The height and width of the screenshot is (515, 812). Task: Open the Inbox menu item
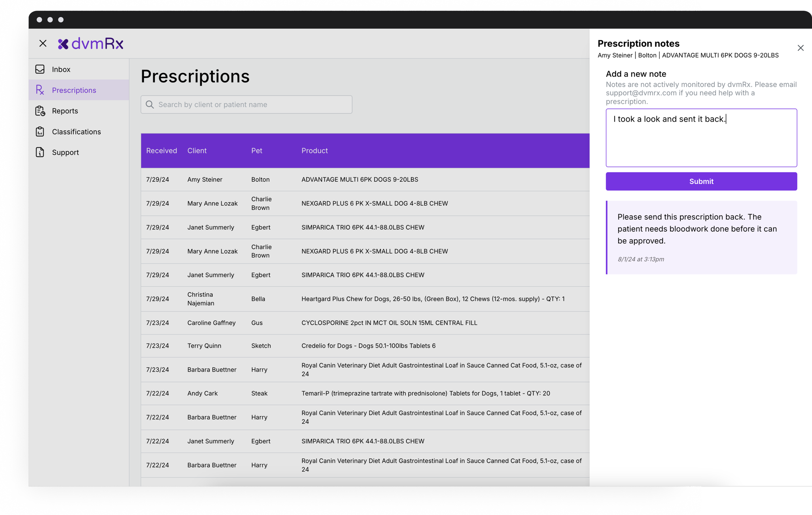click(x=79, y=69)
